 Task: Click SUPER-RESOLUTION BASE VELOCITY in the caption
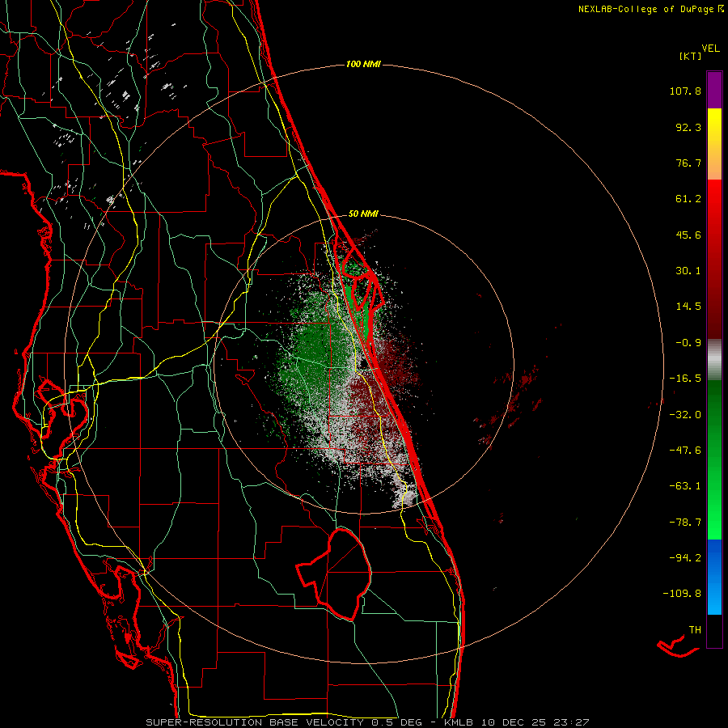(255, 722)
